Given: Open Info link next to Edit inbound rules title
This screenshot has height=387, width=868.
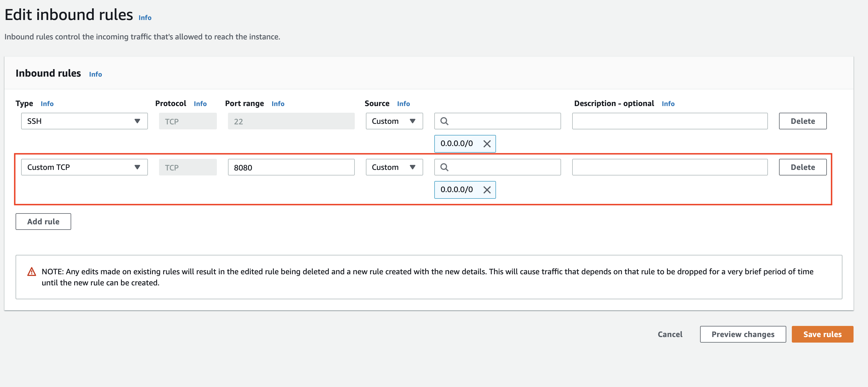Looking at the screenshot, I should tap(145, 17).
